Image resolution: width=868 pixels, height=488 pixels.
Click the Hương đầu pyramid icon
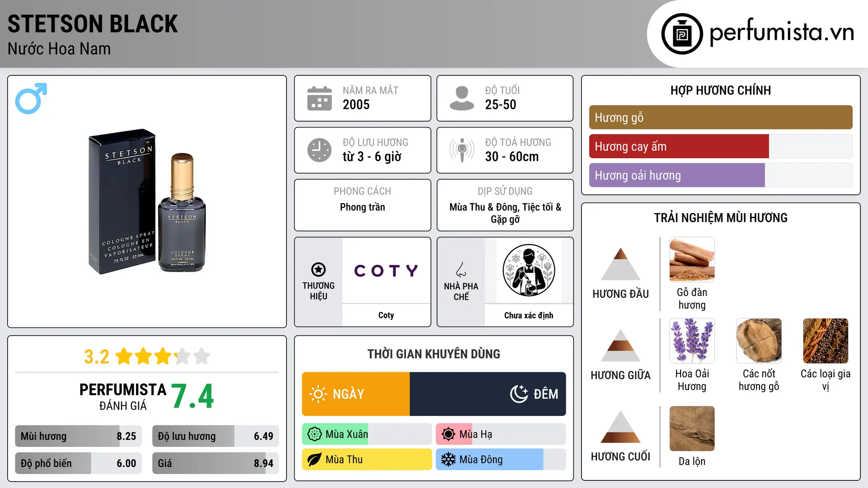[x=620, y=264]
